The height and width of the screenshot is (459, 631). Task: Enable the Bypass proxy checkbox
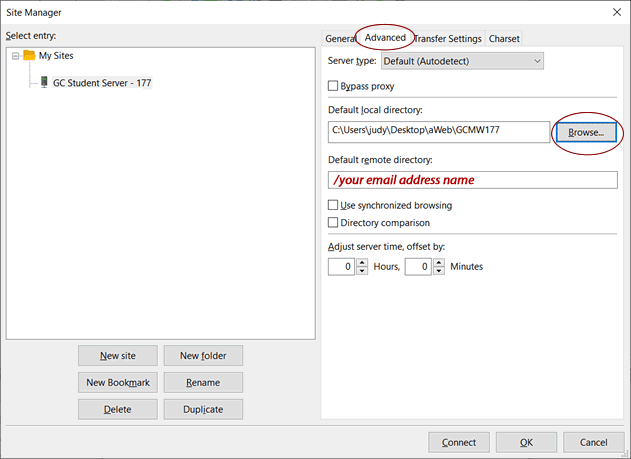tap(334, 87)
